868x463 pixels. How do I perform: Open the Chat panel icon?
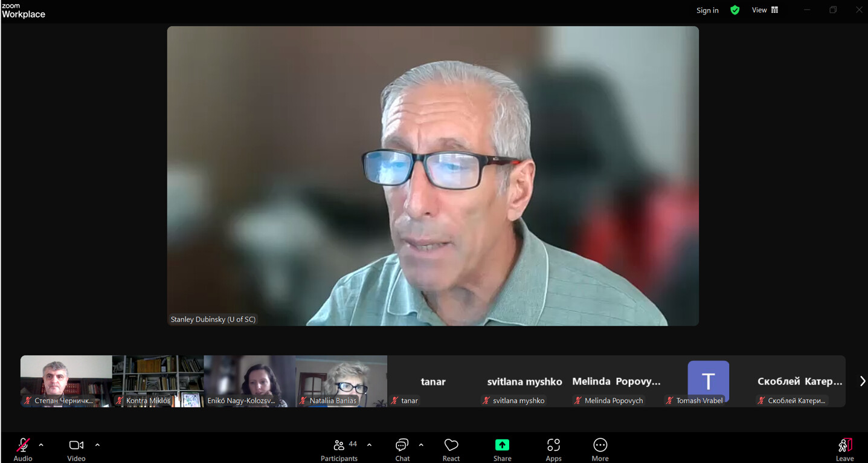pyautogui.click(x=402, y=445)
